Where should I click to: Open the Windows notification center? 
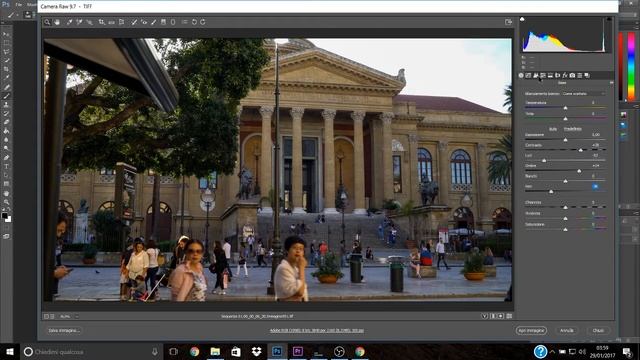[x=627, y=351]
